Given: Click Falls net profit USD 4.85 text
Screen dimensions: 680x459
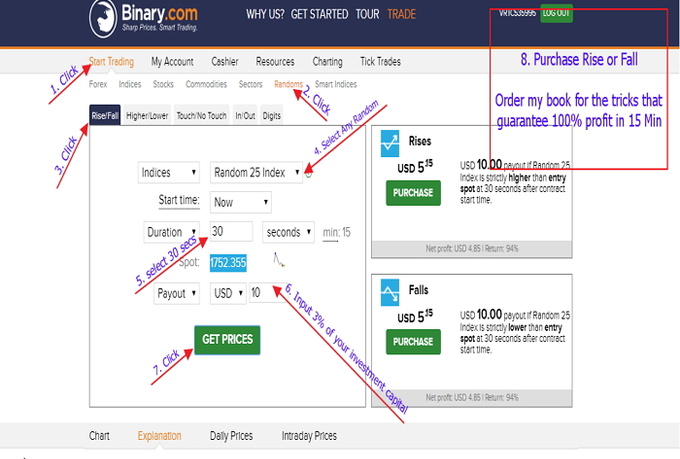Looking at the screenshot, I should 472,397.
